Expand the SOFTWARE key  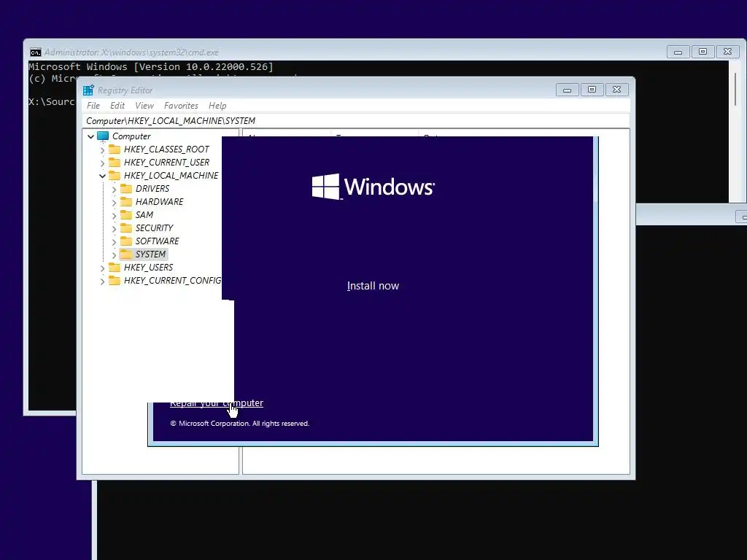(x=114, y=241)
